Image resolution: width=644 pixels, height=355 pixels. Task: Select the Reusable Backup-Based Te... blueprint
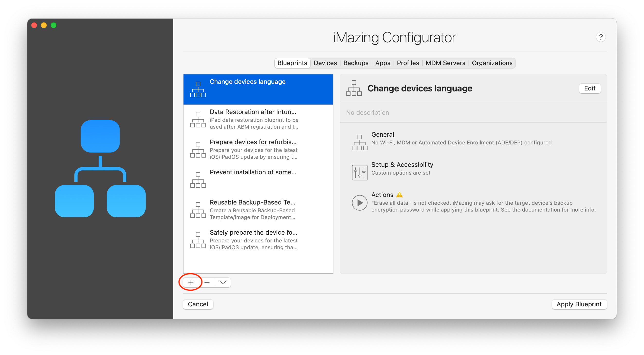point(258,210)
